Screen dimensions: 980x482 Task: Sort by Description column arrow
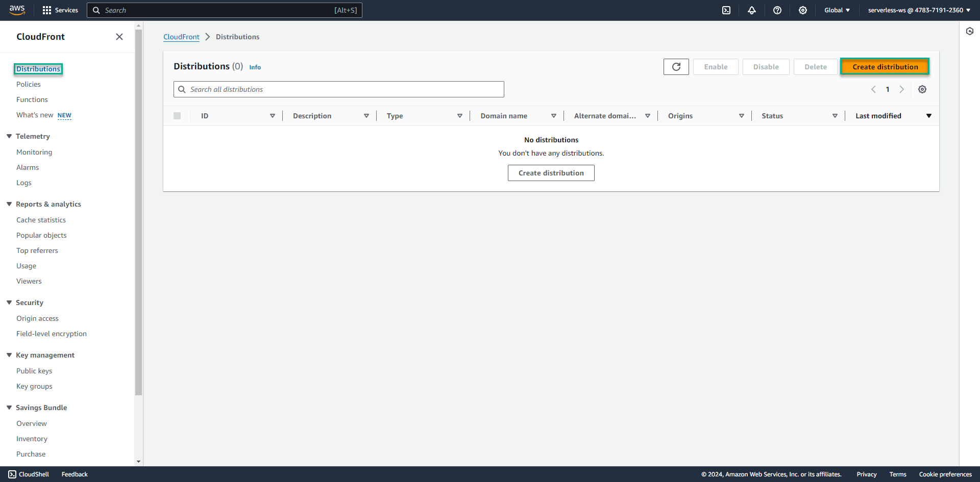[366, 116]
